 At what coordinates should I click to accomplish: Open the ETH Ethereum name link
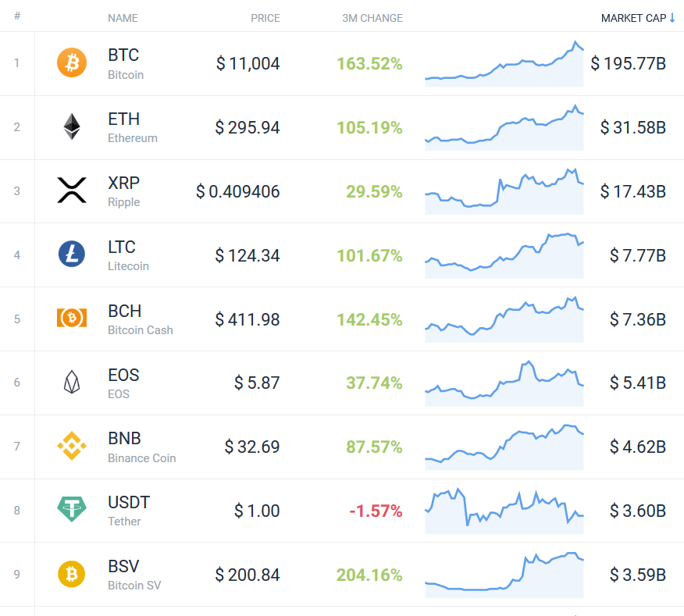(x=133, y=127)
